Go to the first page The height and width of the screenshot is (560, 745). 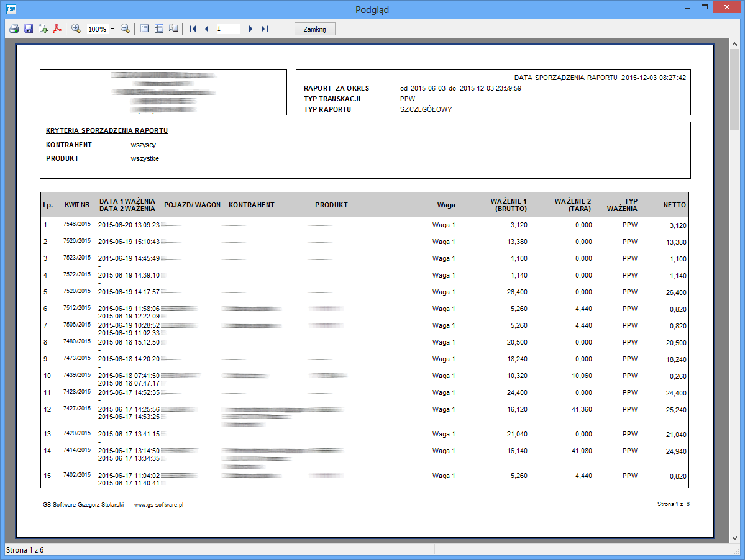(193, 29)
